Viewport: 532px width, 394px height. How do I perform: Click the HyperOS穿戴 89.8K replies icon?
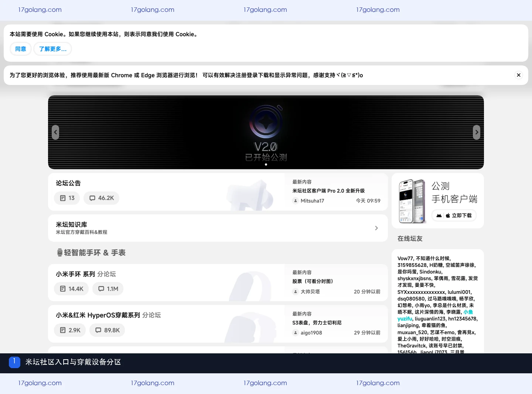[98, 330]
